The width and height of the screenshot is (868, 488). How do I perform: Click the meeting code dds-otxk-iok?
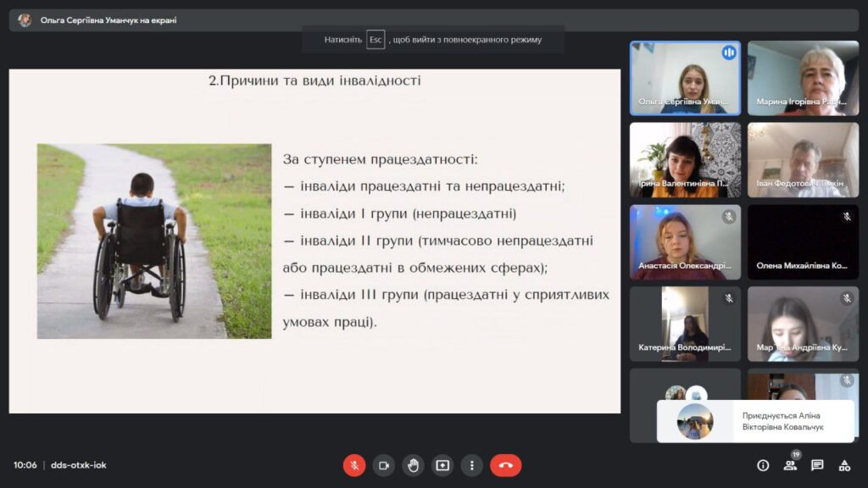[x=79, y=465]
